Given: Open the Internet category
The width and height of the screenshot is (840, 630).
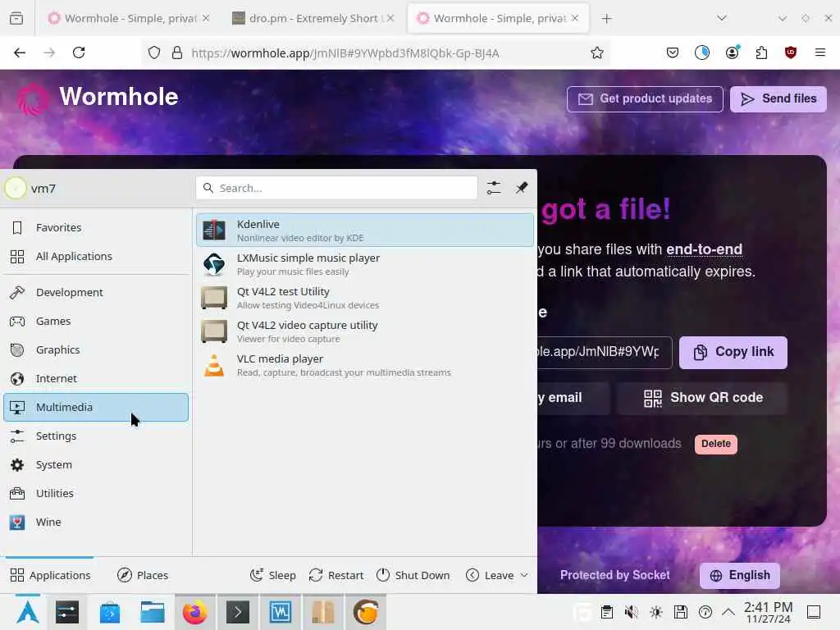Looking at the screenshot, I should [x=96, y=379].
